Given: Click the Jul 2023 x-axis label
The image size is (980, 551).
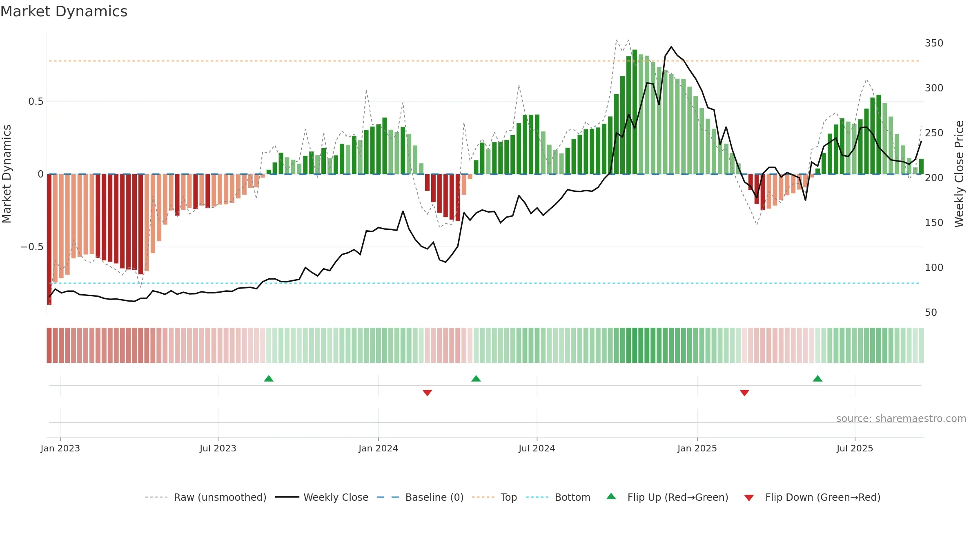Looking at the screenshot, I should 218,449.
